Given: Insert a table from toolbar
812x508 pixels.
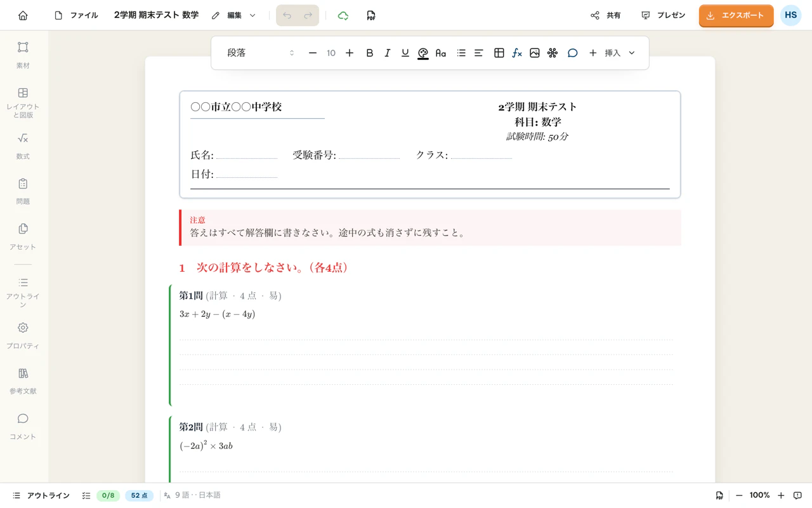Looking at the screenshot, I should point(499,53).
